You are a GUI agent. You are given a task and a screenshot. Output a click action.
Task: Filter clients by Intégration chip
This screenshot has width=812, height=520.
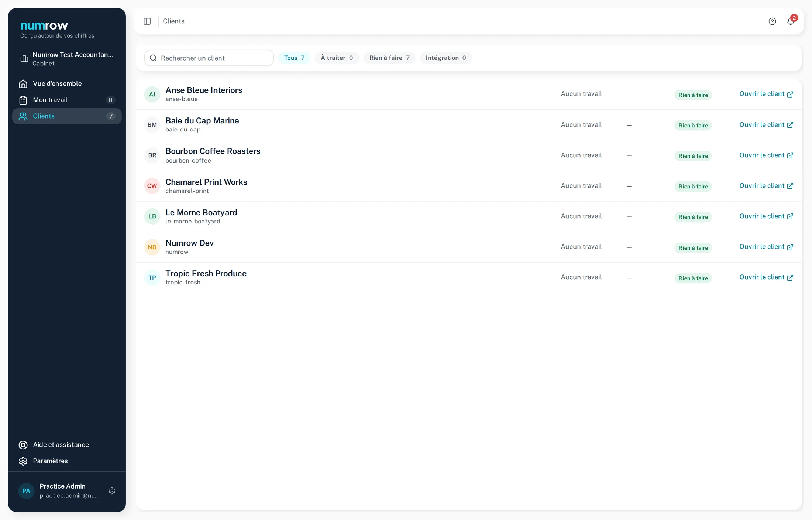pyautogui.click(x=446, y=58)
